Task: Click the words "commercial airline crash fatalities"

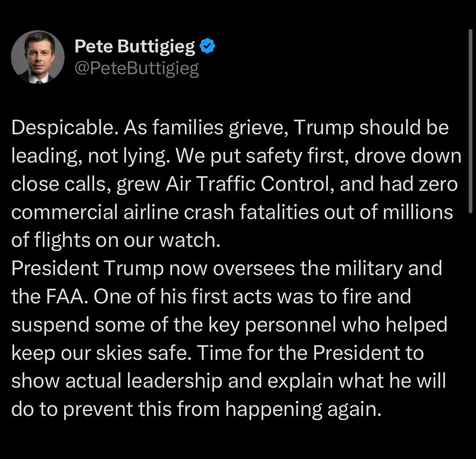Action: 165,212
